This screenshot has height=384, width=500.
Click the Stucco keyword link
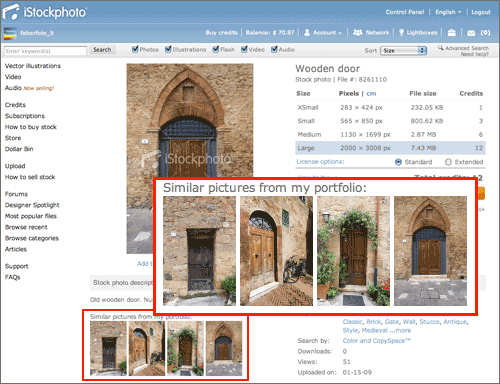(x=430, y=322)
